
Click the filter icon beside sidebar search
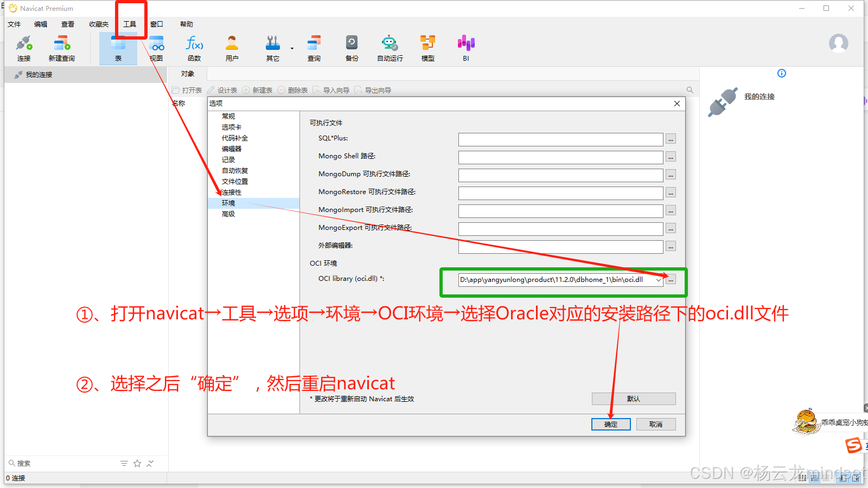[x=124, y=463]
